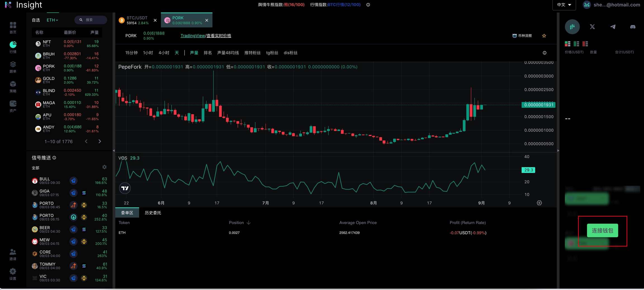The width and height of the screenshot is (644, 290).
Task: Switch to the 历史委托 tab
Action: coord(153,213)
